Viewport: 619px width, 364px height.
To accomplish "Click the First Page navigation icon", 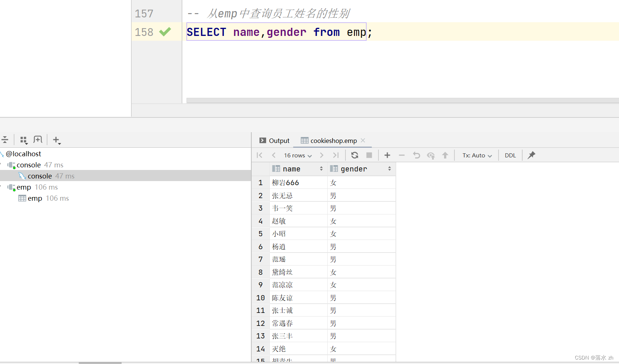I will tap(259, 155).
